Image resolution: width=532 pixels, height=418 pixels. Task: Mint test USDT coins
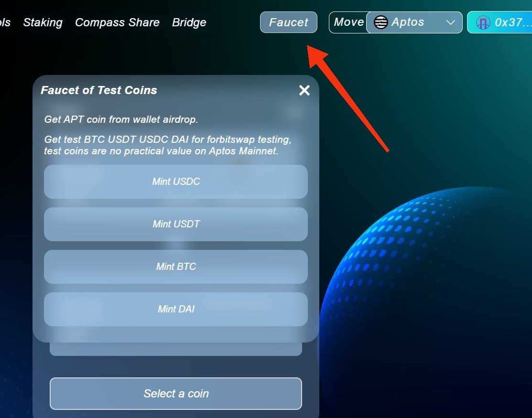click(x=176, y=224)
